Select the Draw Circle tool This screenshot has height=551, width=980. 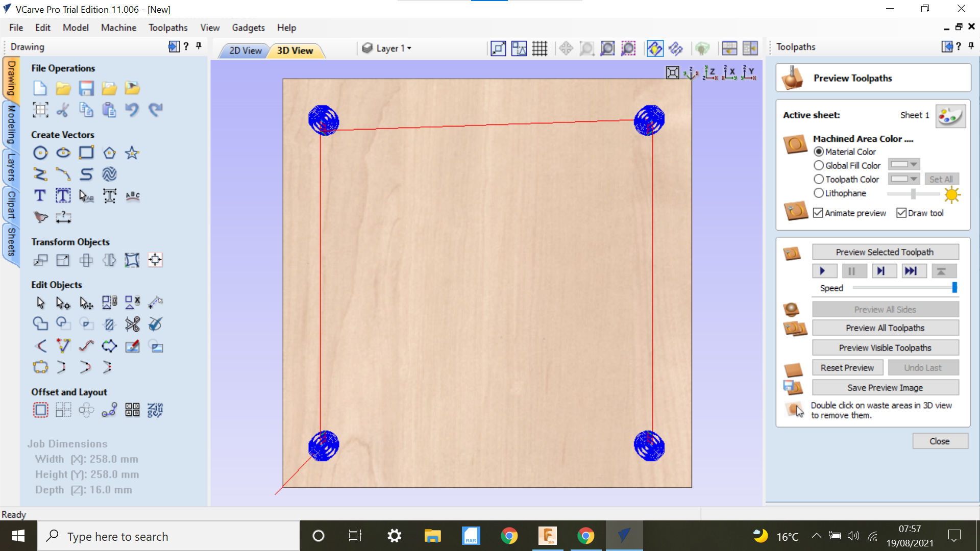[x=40, y=153]
